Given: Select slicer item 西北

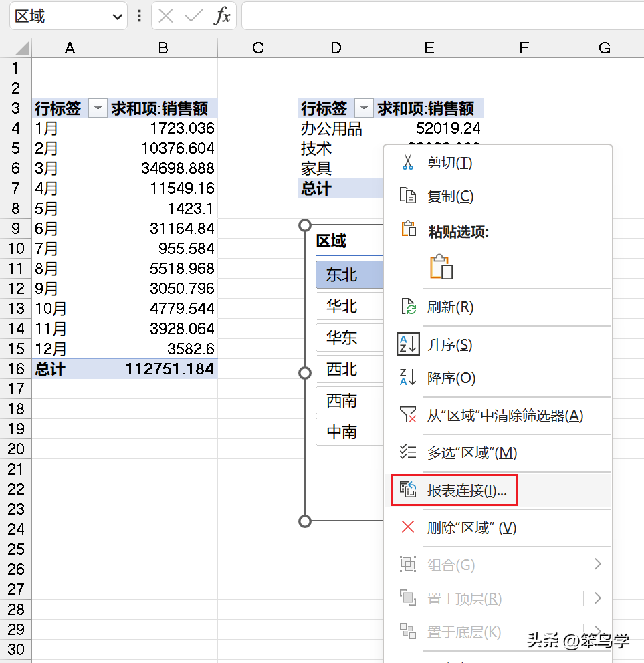Looking at the screenshot, I should click(349, 369).
